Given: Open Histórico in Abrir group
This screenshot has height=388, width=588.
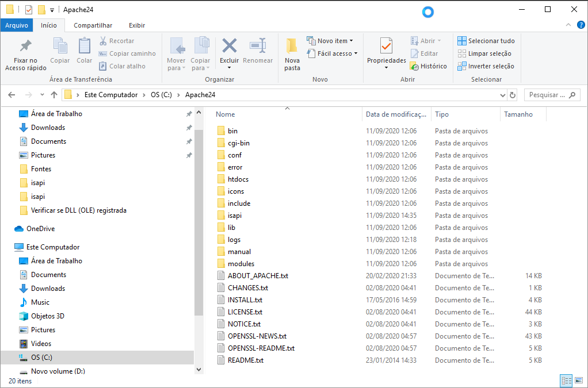Looking at the screenshot, I should tap(429, 66).
